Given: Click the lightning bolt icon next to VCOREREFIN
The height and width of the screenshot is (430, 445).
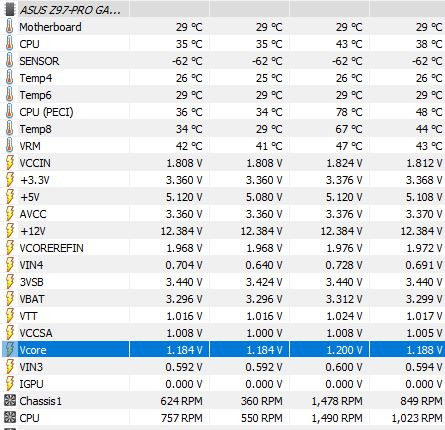Looking at the screenshot, I should pyautogui.click(x=10, y=248).
